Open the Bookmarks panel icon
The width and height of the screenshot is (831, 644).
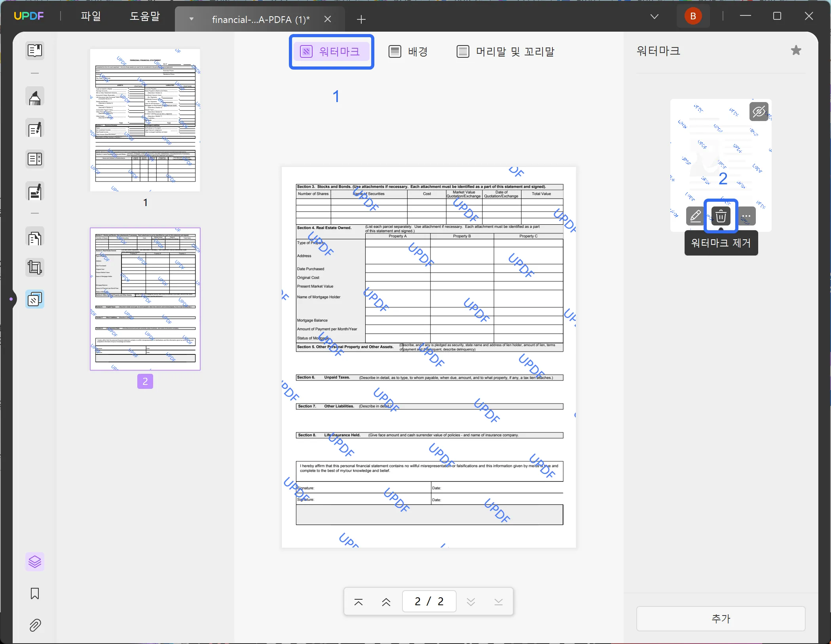coord(35,593)
